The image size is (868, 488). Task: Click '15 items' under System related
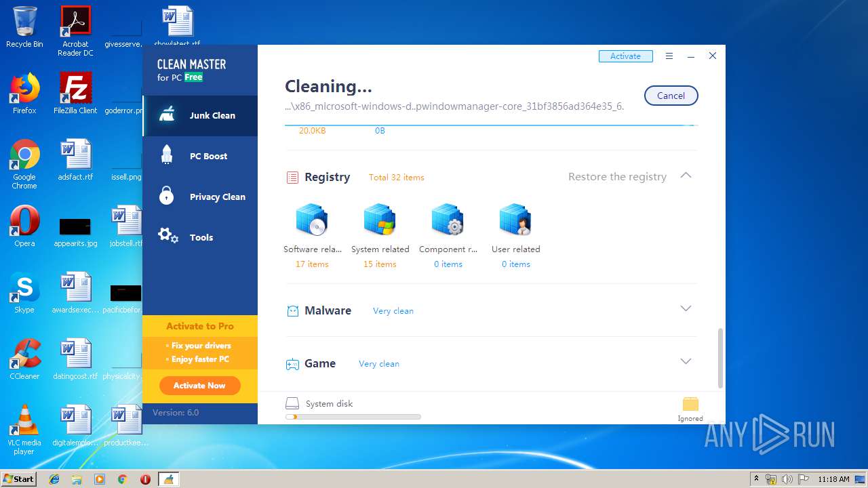coord(380,264)
